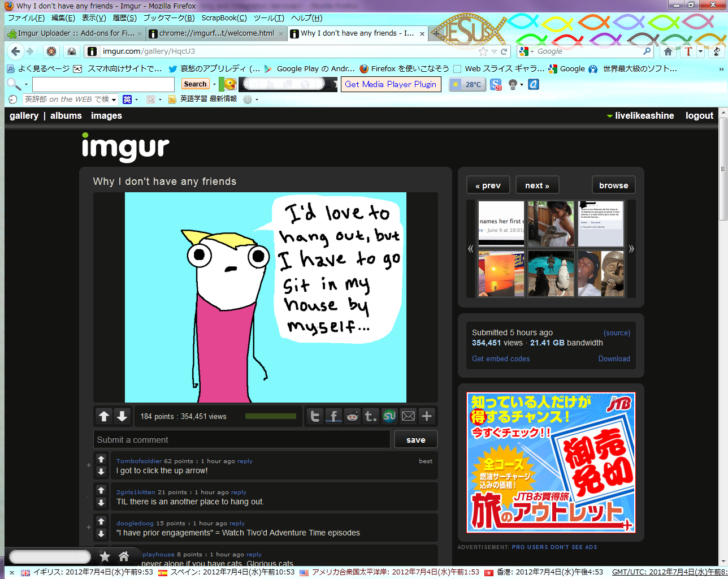
Task: Open the livelikeashine account dropdown
Action: pyautogui.click(x=643, y=115)
